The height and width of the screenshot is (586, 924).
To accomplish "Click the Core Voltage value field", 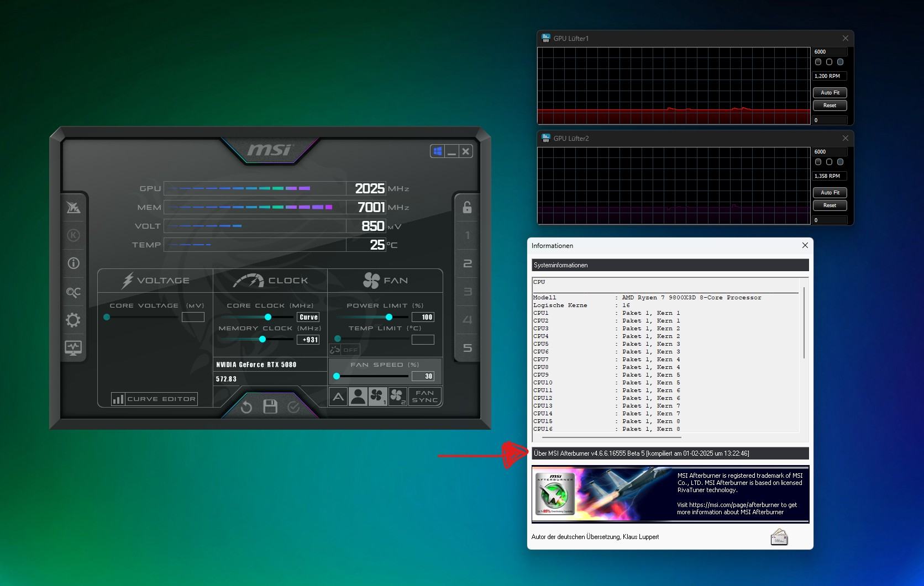I will (193, 317).
